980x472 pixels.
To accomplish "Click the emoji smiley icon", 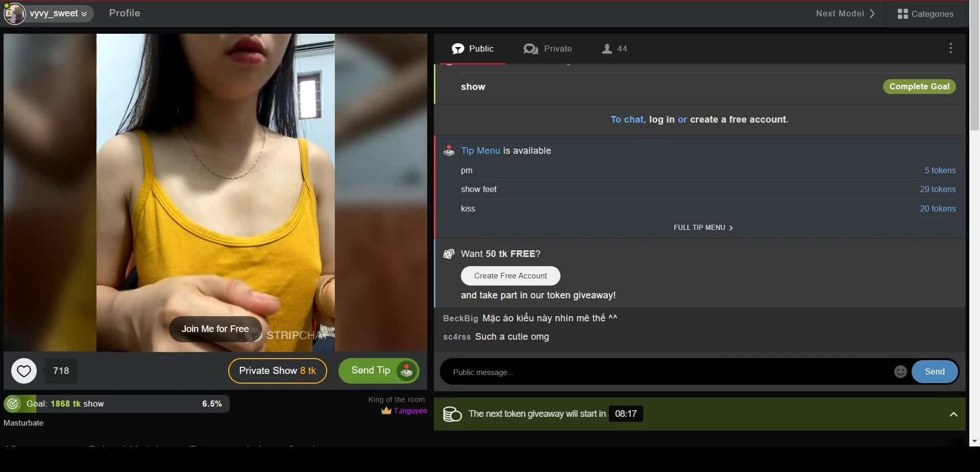I will tap(900, 372).
